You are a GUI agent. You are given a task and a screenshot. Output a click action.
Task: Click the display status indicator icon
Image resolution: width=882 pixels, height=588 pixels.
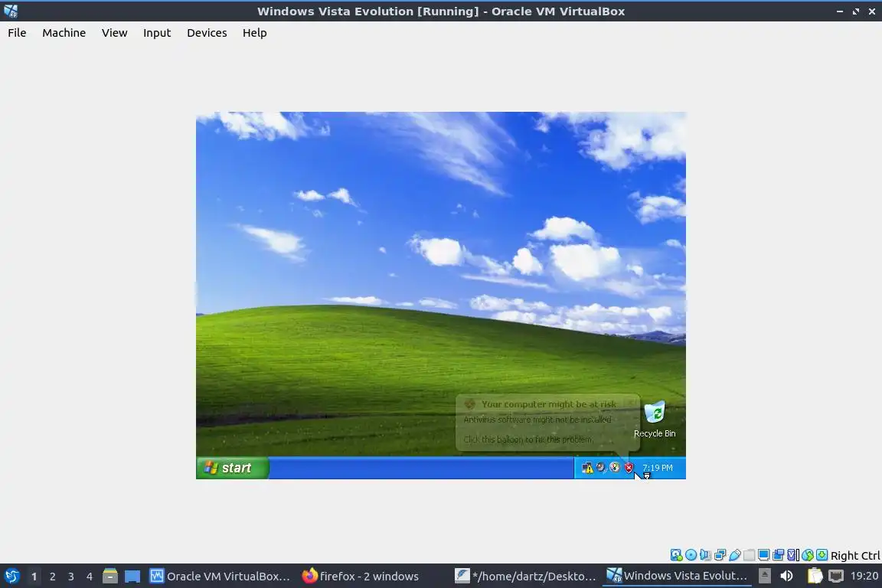click(763, 555)
